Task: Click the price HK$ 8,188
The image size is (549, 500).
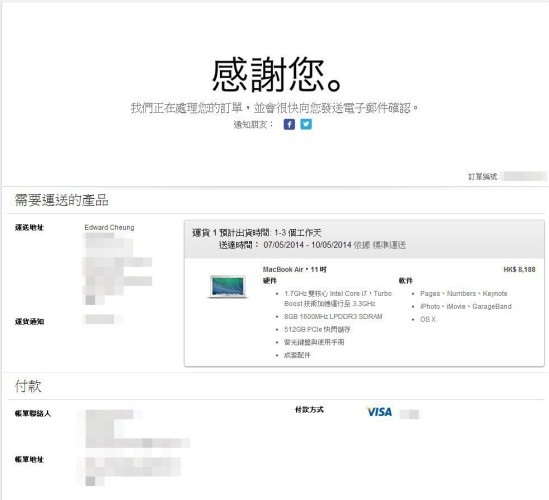Action: [519, 269]
